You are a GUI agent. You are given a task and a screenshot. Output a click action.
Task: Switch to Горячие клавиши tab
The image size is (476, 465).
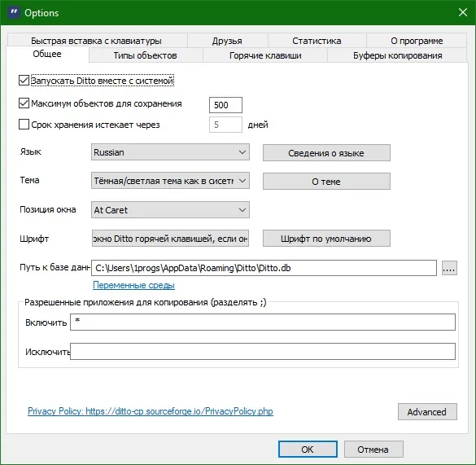[x=265, y=55]
